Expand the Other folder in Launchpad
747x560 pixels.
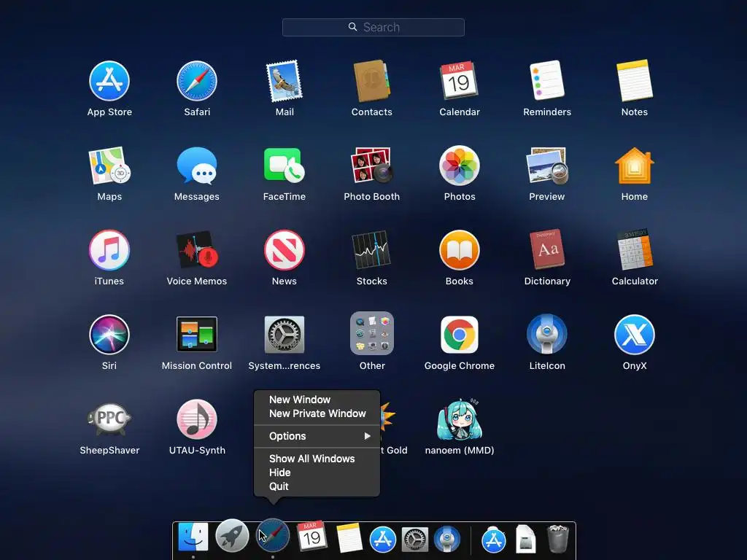[x=372, y=333]
